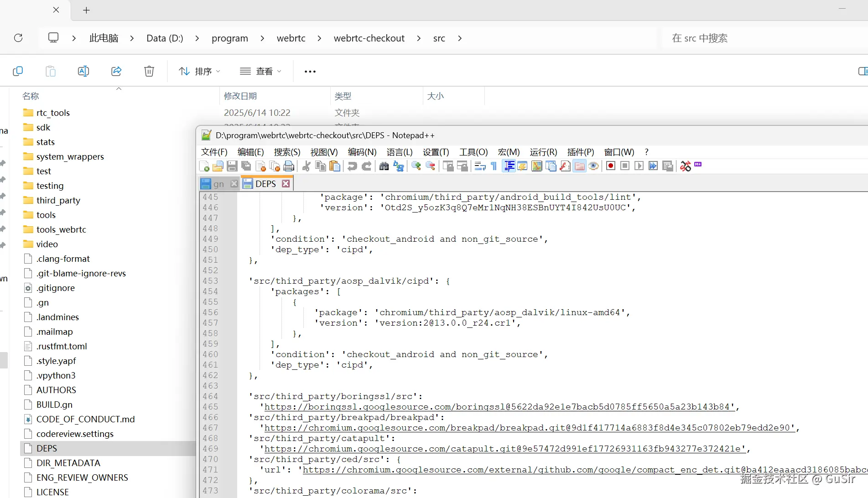Cut selection with the scissors icon
This screenshot has width=868, height=498.
[307, 166]
